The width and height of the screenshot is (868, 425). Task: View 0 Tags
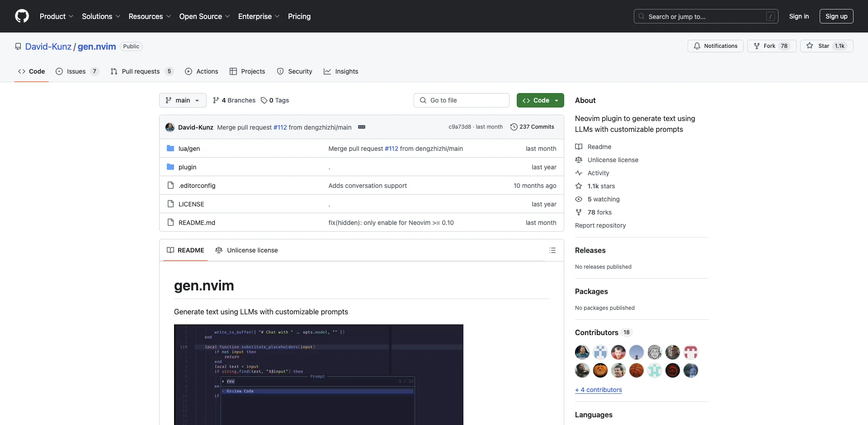pos(275,100)
